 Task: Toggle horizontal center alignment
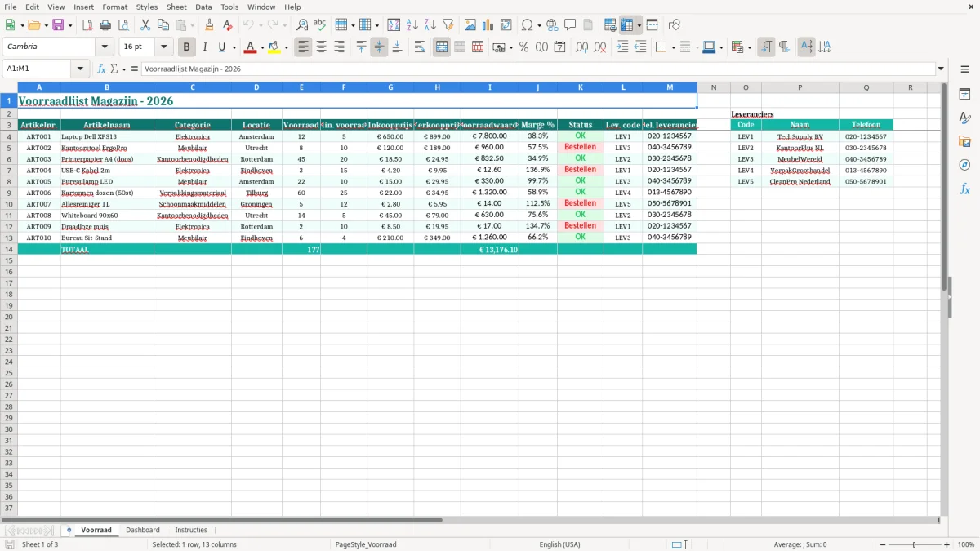click(x=321, y=47)
